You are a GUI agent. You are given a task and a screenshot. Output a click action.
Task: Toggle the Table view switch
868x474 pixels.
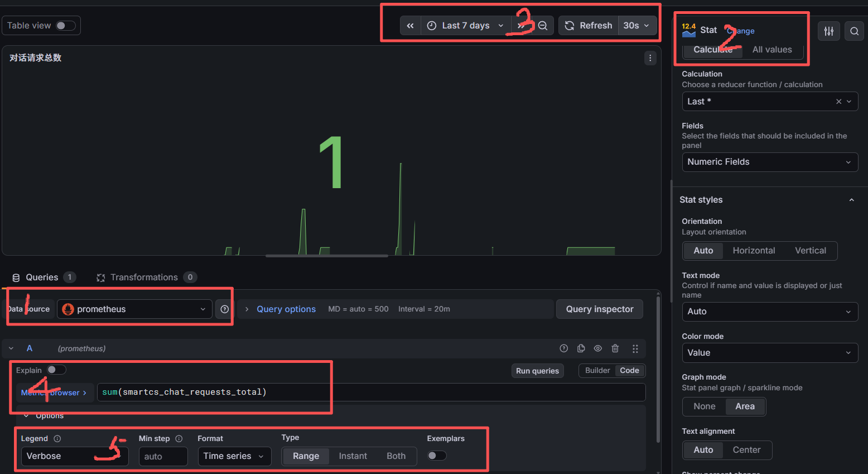pyautogui.click(x=65, y=26)
